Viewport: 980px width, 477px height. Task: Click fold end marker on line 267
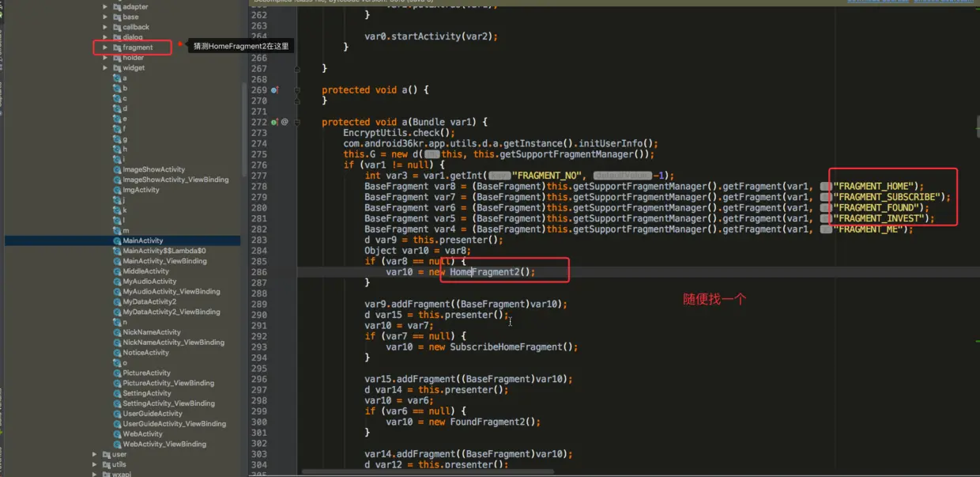click(297, 69)
